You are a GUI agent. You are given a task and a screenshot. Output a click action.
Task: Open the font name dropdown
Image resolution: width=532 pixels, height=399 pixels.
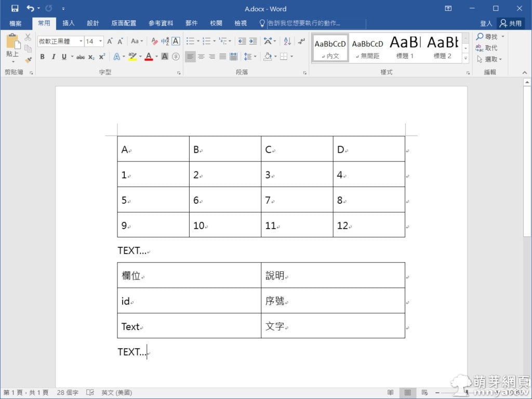coord(81,41)
